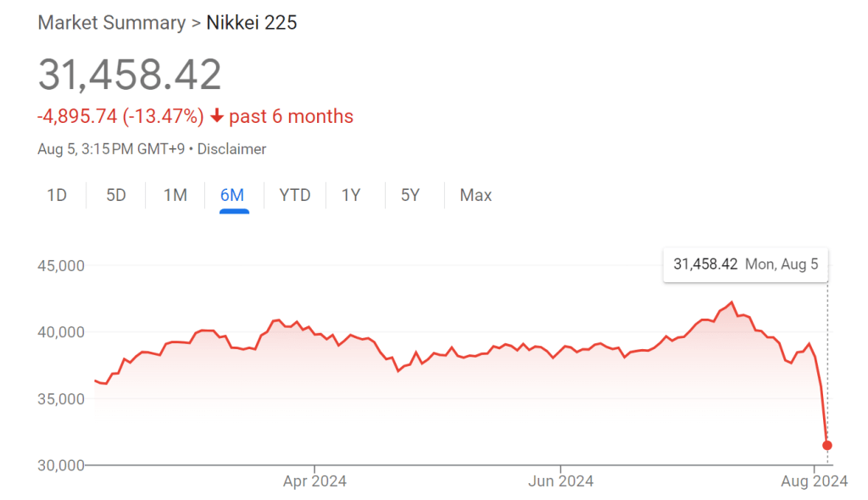868x500 pixels.
Task: Click the Nikkei 225 title
Action: (252, 23)
